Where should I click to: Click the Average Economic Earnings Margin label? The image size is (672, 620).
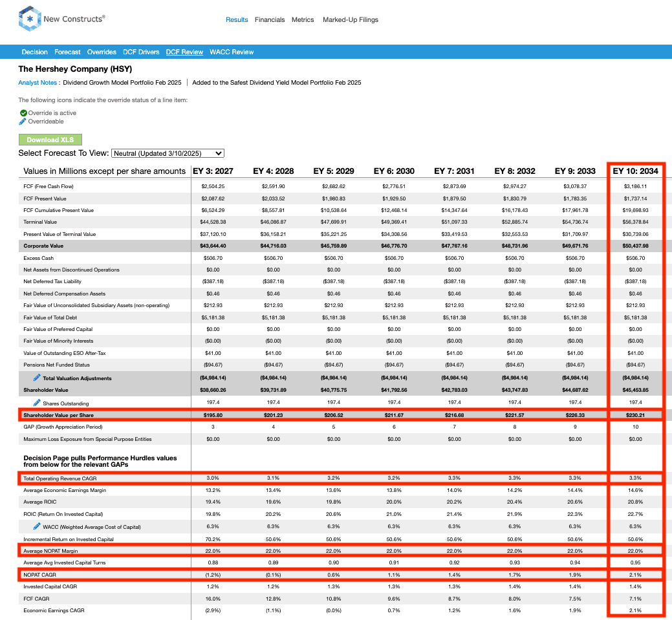point(65,490)
